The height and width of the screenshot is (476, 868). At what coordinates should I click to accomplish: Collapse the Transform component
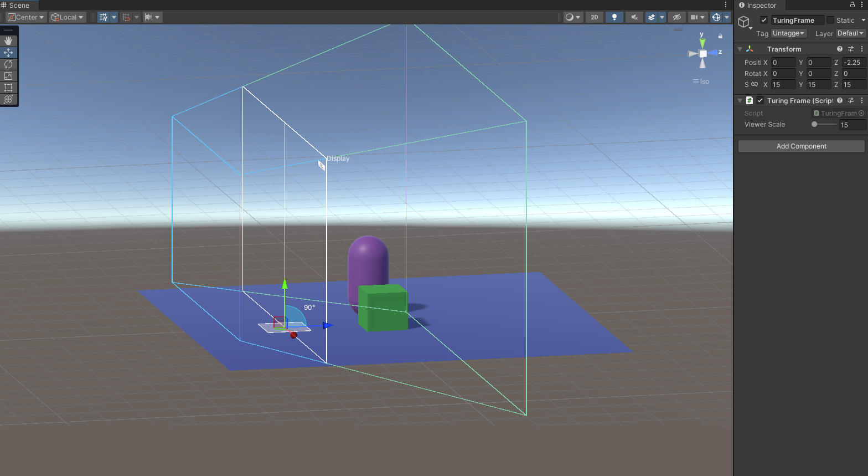coord(740,49)
